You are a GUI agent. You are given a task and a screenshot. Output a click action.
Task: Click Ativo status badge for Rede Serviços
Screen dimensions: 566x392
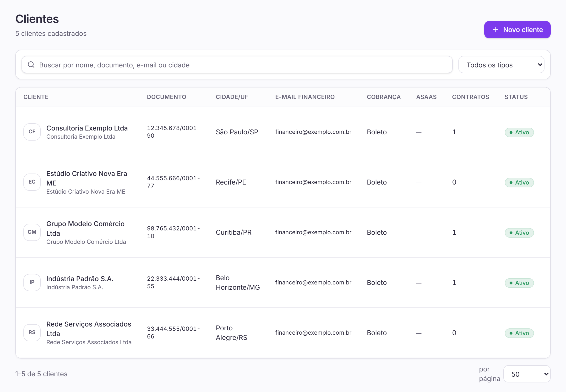(519, 333)
